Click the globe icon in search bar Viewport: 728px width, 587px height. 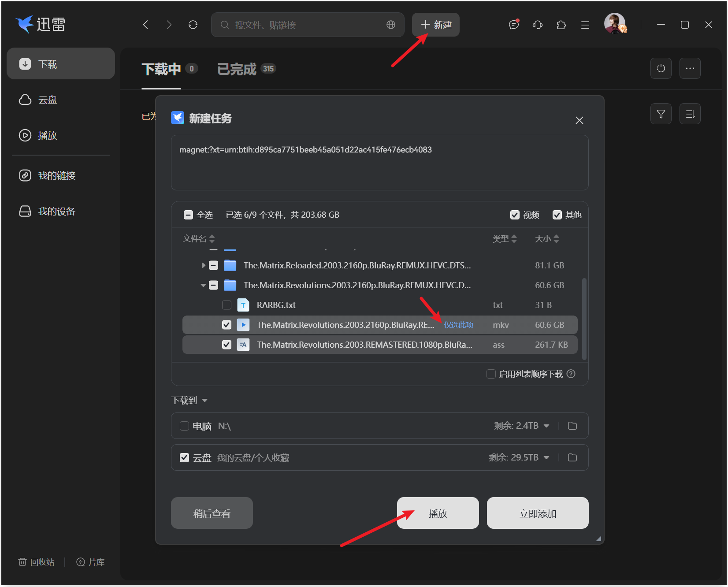point(391,25)
